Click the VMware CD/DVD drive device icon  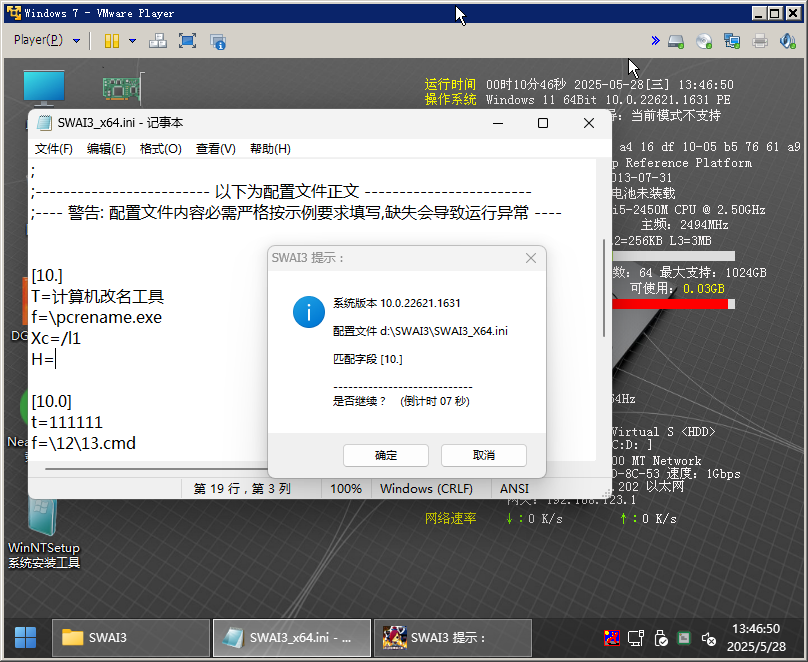pyautogui.click(x=704, y=41)
